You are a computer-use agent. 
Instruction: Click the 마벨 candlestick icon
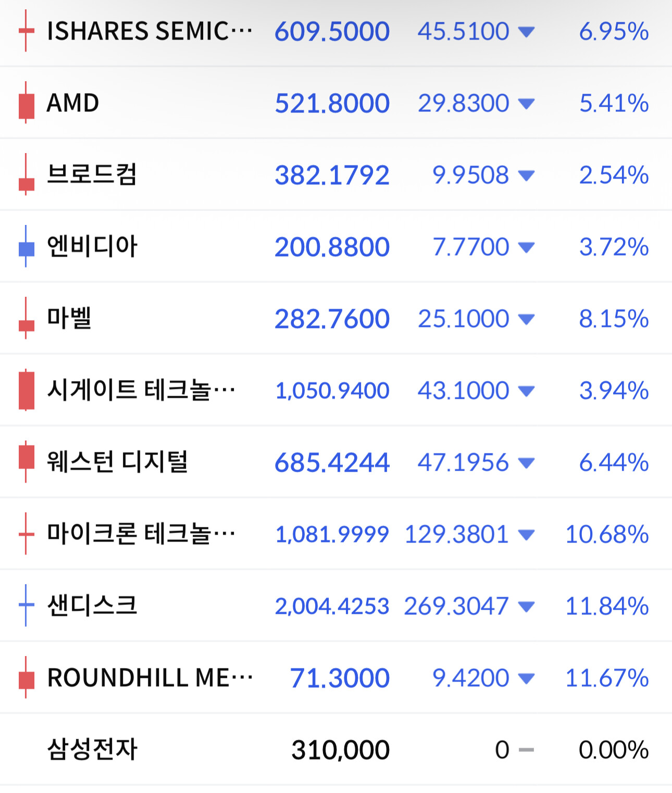(x=26, y=318)
